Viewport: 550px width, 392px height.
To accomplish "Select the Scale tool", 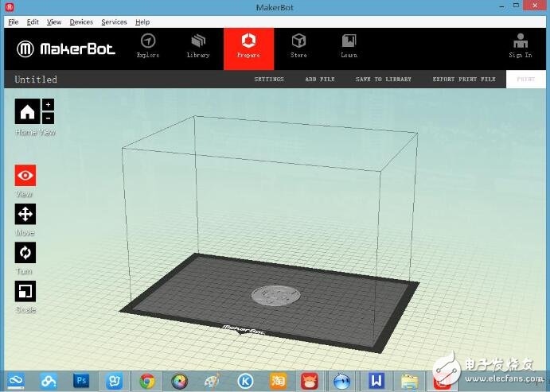I will click(x=25, y=291).
